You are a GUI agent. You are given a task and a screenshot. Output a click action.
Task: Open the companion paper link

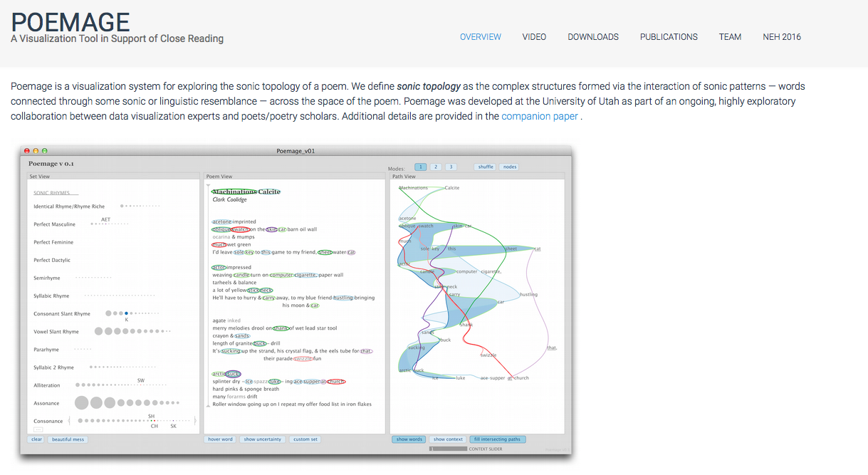pyautogui.click(x=540, y=116)
